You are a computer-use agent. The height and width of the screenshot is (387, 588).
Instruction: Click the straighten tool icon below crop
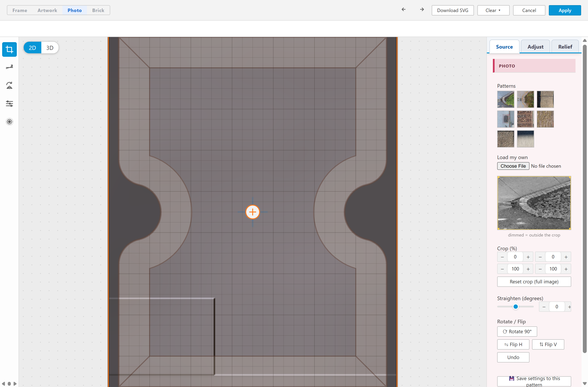[x=9, y=67]
